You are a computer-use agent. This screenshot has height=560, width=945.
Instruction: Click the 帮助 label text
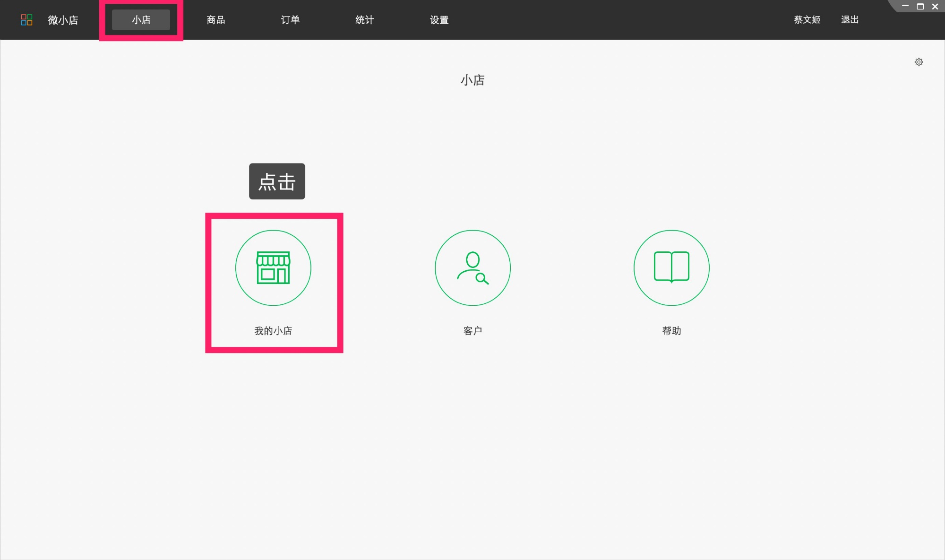click(x=671, y=331)
